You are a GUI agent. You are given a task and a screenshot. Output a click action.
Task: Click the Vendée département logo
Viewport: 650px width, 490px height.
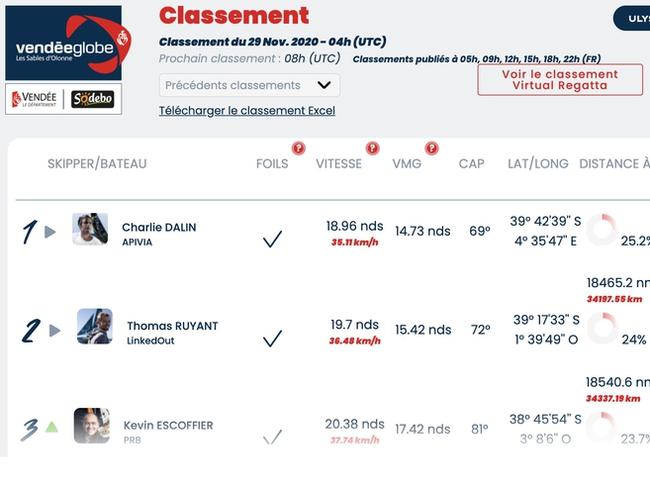pyautogui.click(x=34, y=99)
